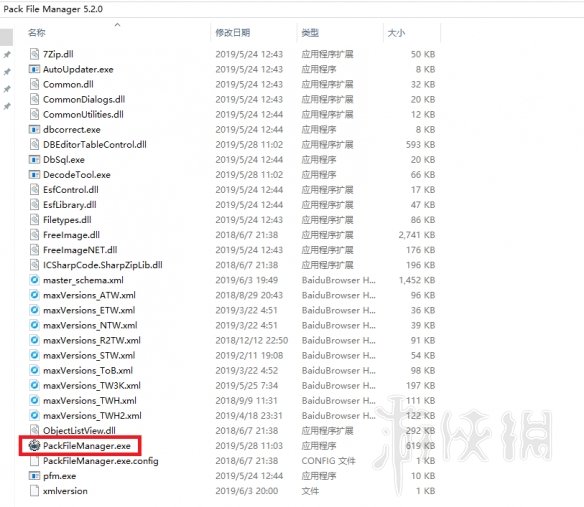
Task: Select the Filetypes.dll file icon
Action: click(x=34, y=220)
